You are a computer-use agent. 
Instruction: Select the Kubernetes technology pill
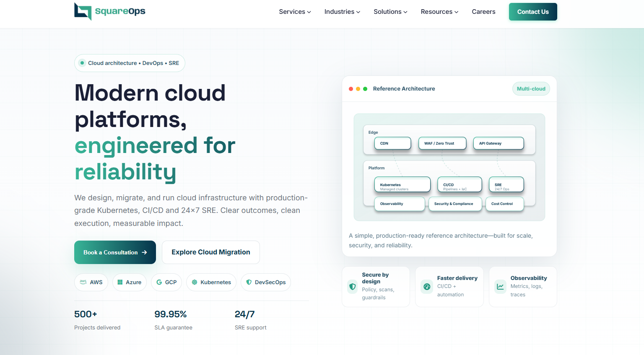point(211,282)
